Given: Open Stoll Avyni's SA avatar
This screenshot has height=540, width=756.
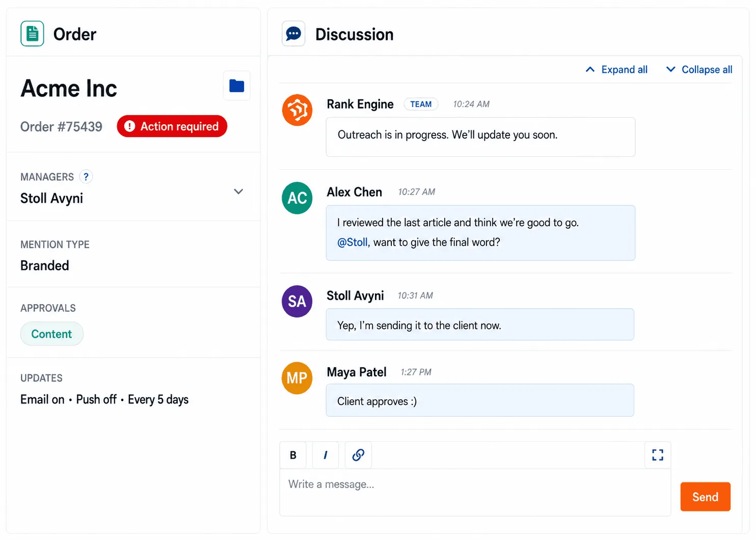Looking at the screenshot, I should pyautogui.click(x=297, y=301).
